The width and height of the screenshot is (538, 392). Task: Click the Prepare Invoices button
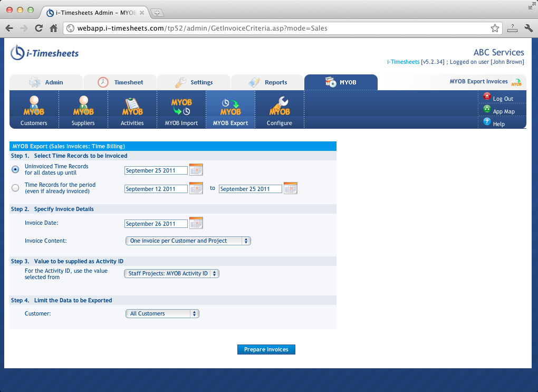[266, 349]
